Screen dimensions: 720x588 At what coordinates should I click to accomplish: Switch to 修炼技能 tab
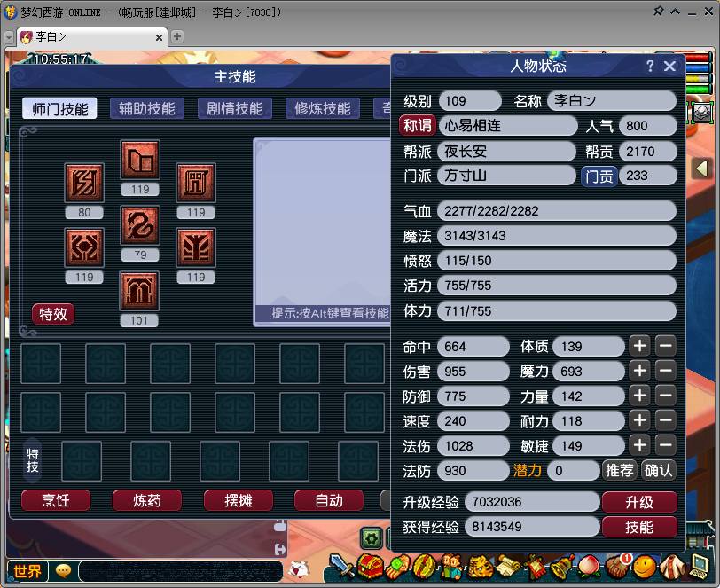click(x=323, y=108)
